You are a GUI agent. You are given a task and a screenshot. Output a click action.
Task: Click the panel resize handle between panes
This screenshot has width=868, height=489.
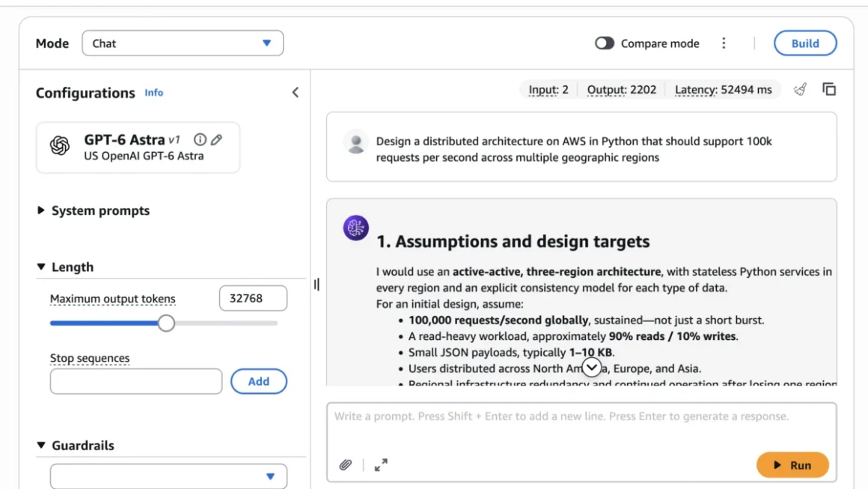point(317,284)
